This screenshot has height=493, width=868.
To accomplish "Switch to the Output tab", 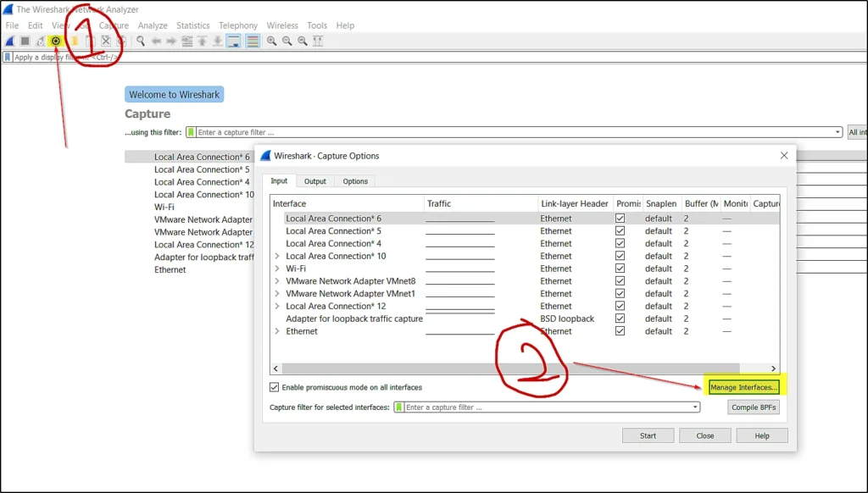I will 315,181.
